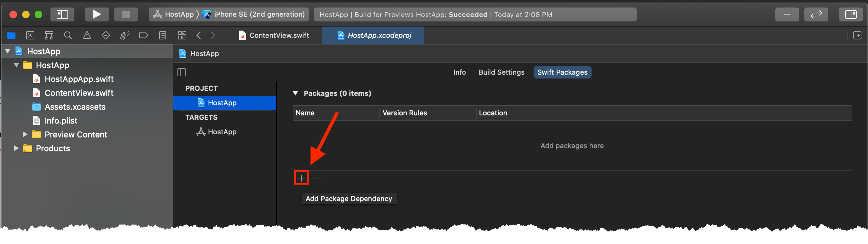This screenshot has height=244, width=868.
Task: Select the Swift Packages tab
Action: [x=562, y=72]
